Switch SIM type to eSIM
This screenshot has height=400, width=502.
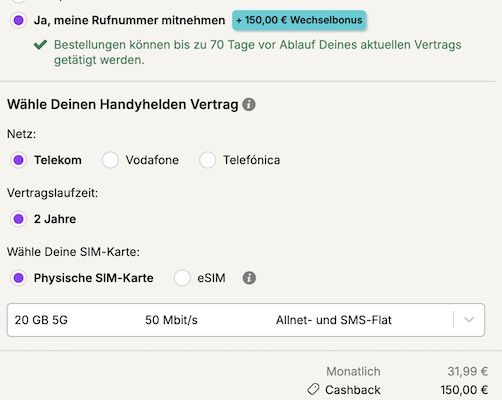coord(182,278)
